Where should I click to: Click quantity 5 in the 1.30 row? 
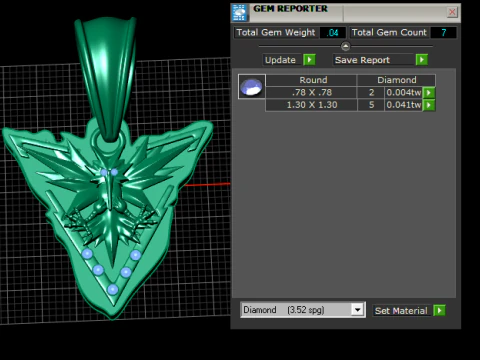coord(371,105)
